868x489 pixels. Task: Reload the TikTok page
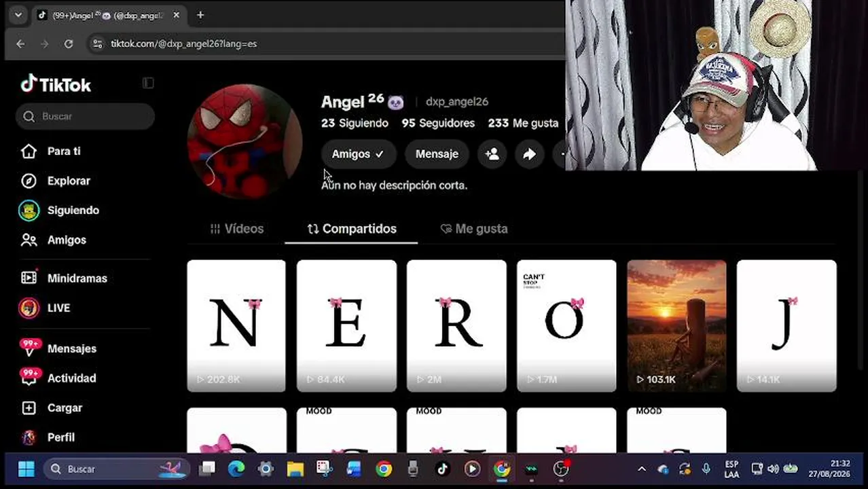[69, 43]
